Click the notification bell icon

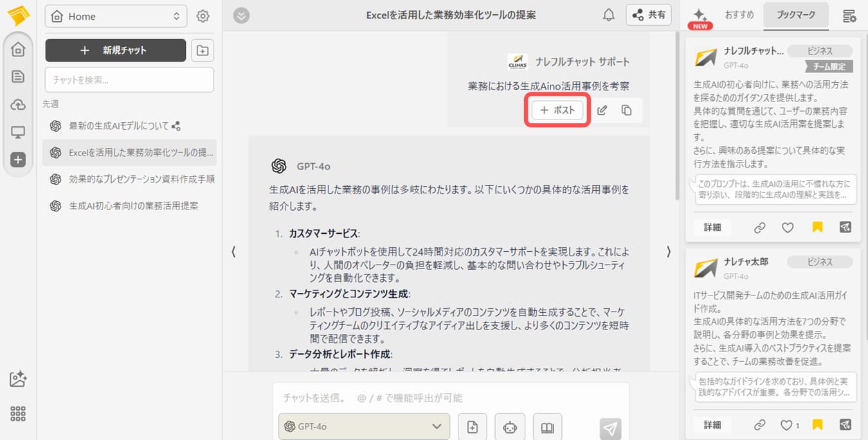coord(608,15)
